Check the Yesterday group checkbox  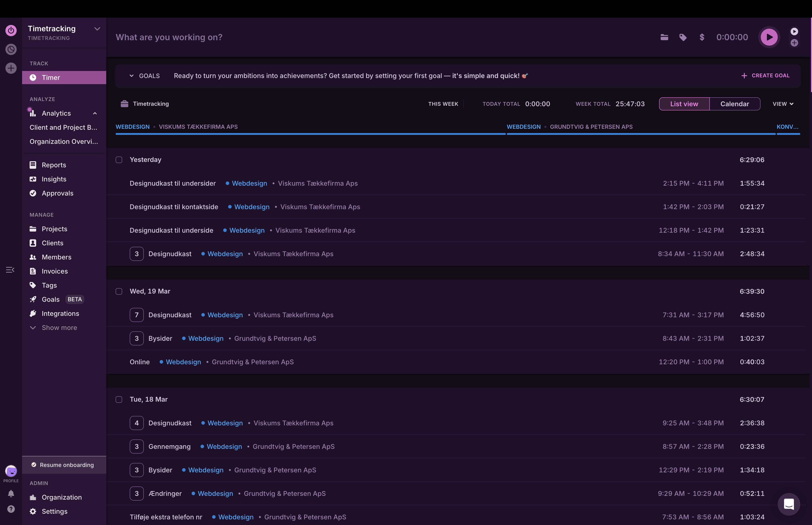point(119,160)
